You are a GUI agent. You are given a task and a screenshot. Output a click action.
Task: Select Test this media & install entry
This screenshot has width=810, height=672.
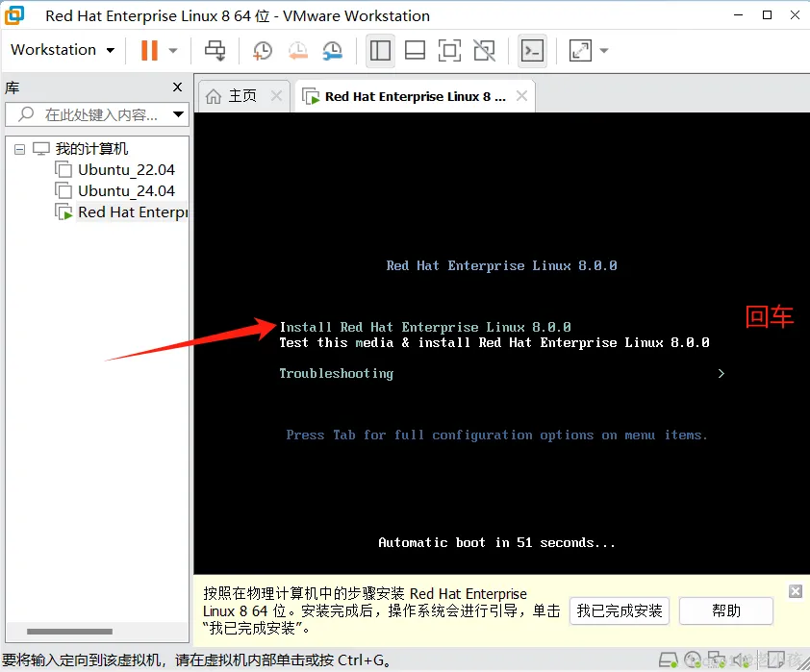494,342
